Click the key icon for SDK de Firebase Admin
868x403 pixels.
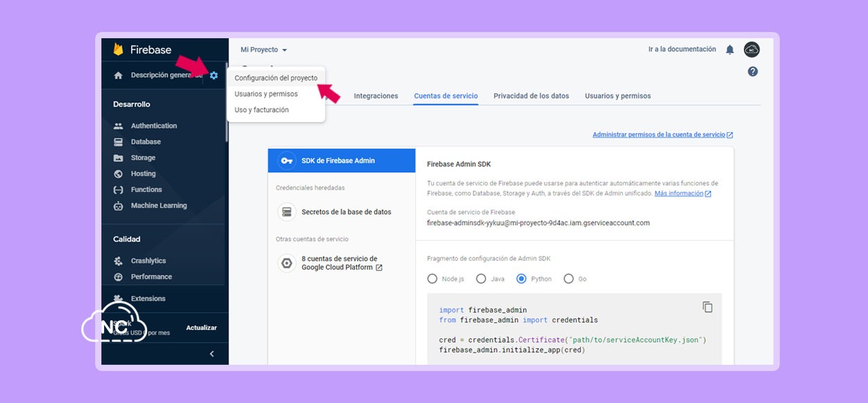point(286,161)
